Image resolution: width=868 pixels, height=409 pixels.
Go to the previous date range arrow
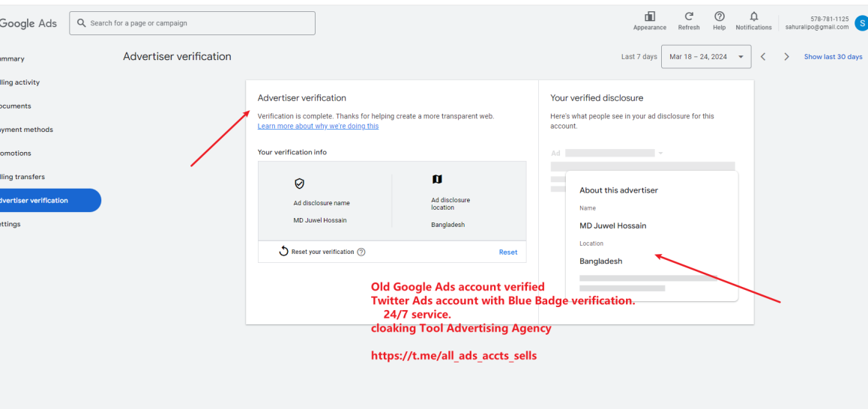point(763,56)
